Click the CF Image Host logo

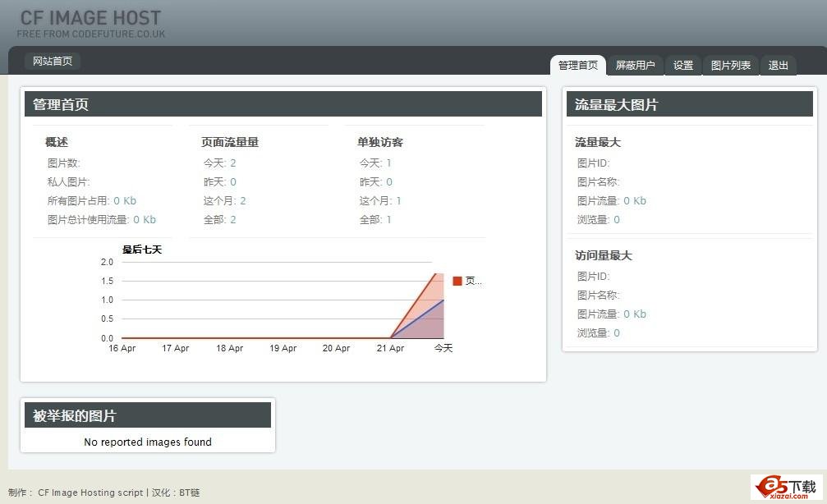pos(90,23)
